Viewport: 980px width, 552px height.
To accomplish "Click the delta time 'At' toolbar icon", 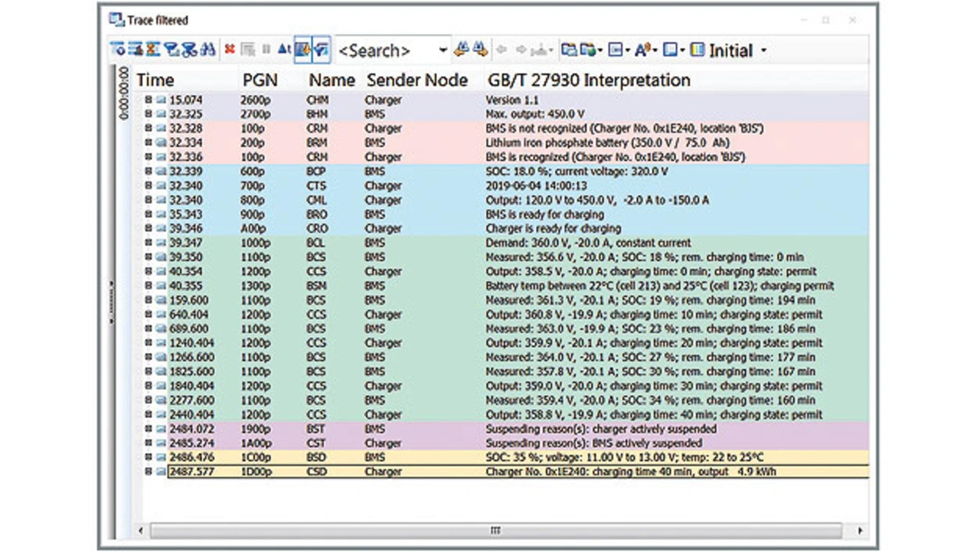I will point(284,51).
